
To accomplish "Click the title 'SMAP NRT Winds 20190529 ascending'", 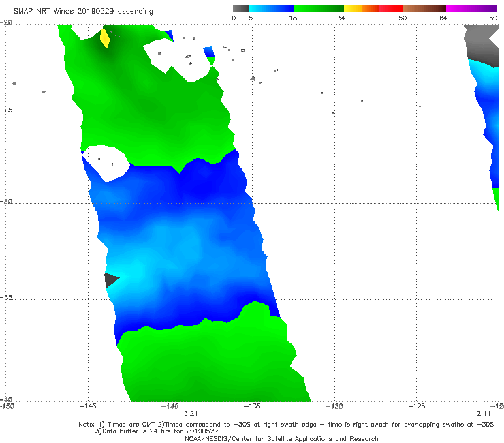I will coord(83,11).
